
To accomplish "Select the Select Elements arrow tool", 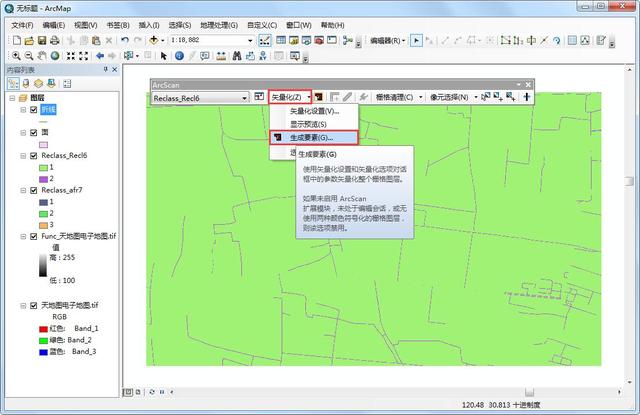I will point(164,56).
